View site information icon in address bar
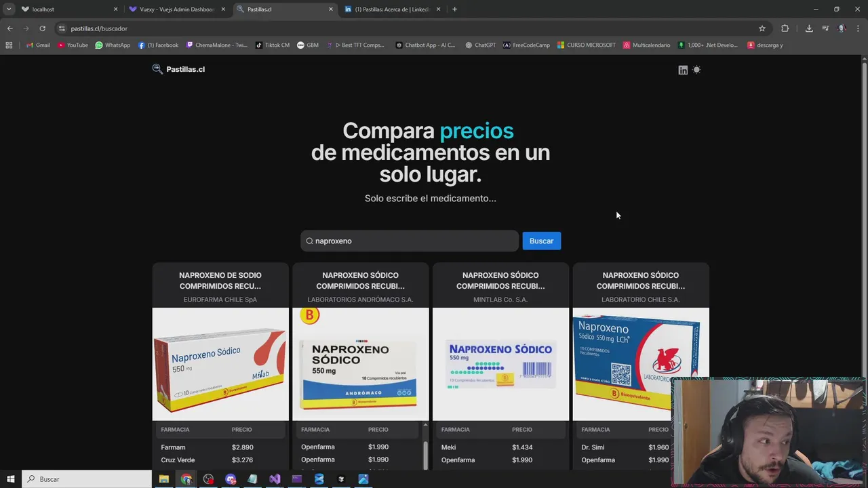The height and width of the screenshot is (488, 868). point(62,28)
